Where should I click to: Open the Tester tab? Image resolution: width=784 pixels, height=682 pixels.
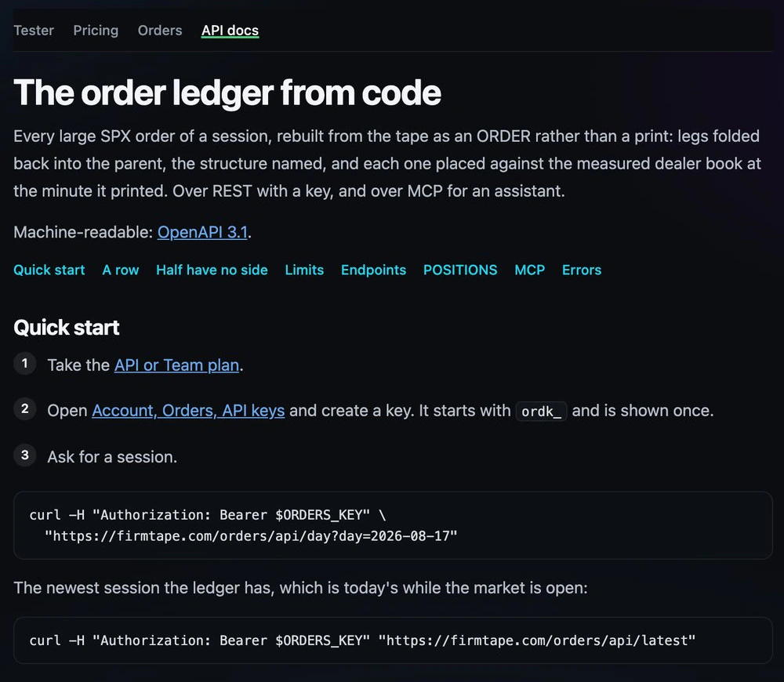pos(34,31)
